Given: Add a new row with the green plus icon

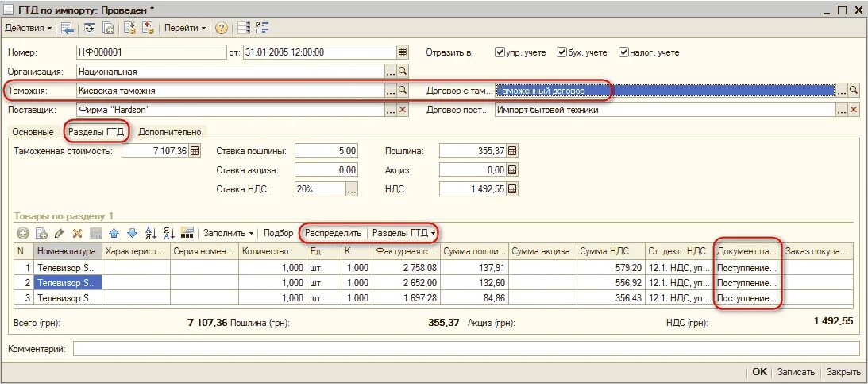Looking at the screenshot, I should click(x=23, y=233).
